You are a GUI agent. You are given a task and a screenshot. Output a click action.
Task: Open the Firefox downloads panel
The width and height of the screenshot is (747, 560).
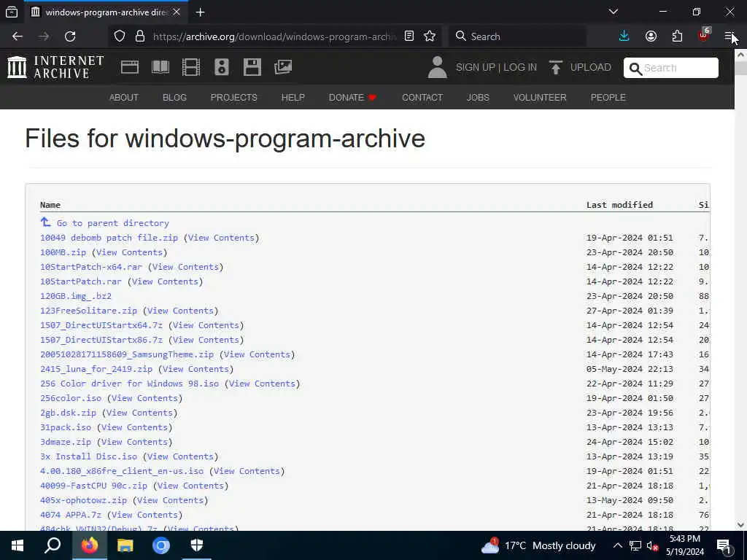[624, 36]
